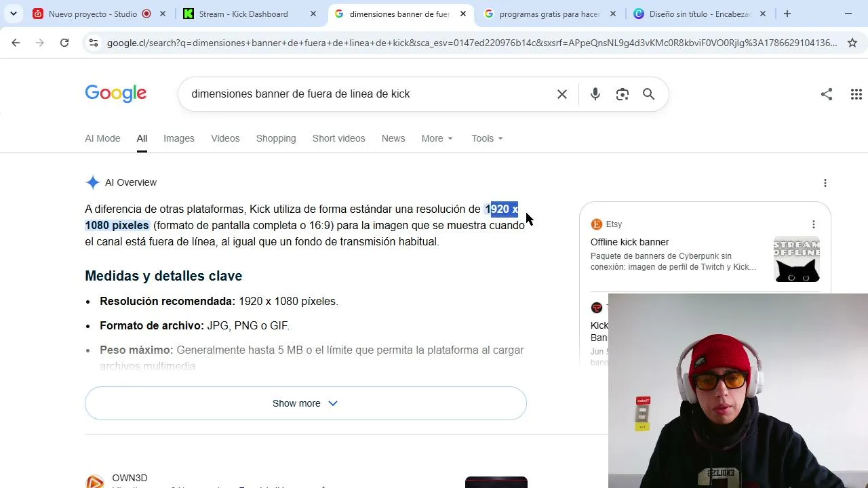Close the Stream - Kick Dashboard tab
Viewport: 868px width, 488px height.
[x=313, y=14]
